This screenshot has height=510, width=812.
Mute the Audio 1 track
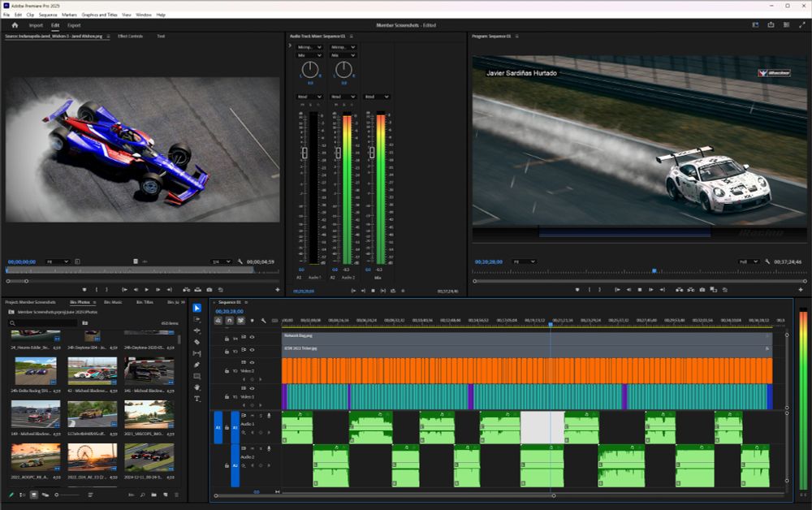click(x=253, y=416)
